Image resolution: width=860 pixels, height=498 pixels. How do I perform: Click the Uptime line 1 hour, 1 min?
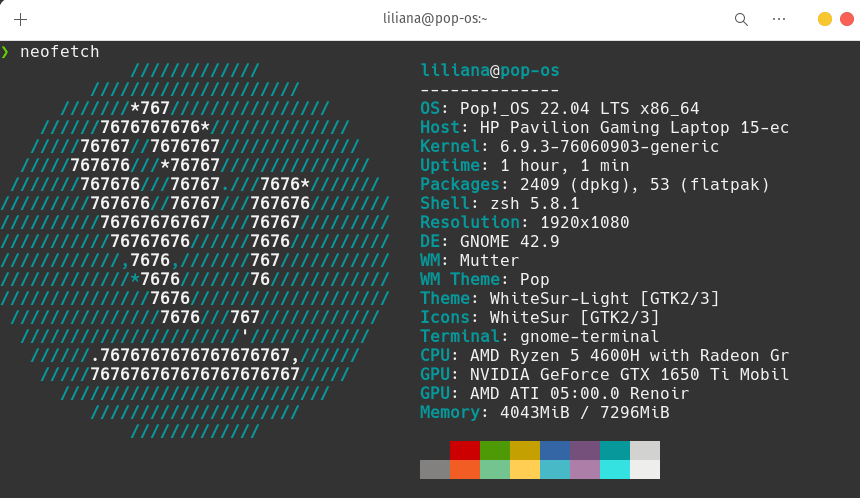click(524, 166)
